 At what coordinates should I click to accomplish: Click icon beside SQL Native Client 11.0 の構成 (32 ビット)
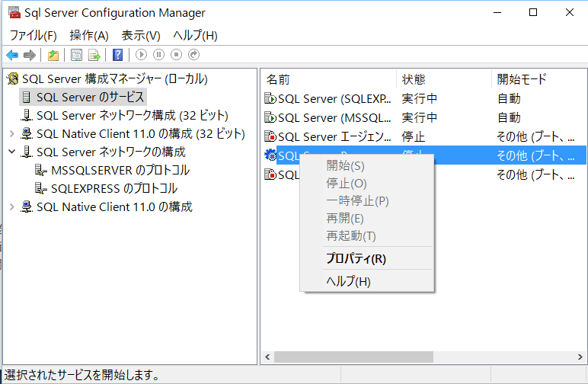pyautogui.click(x=27, y=133)
